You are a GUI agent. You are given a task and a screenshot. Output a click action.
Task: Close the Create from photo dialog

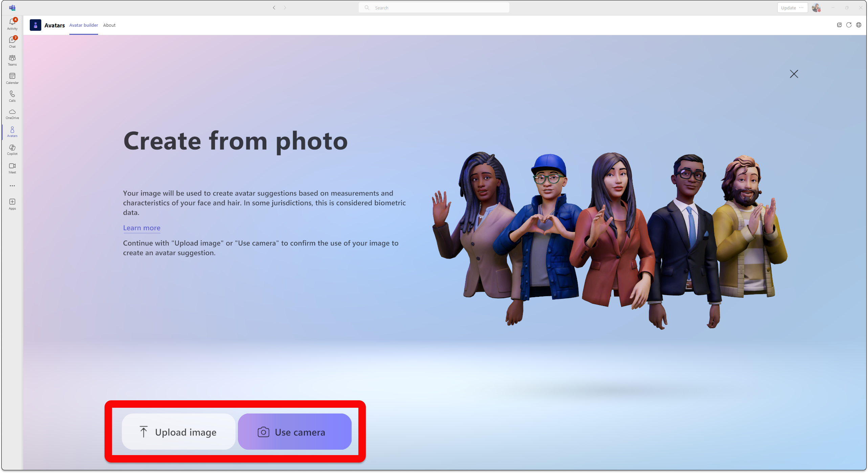click(794, 74)
